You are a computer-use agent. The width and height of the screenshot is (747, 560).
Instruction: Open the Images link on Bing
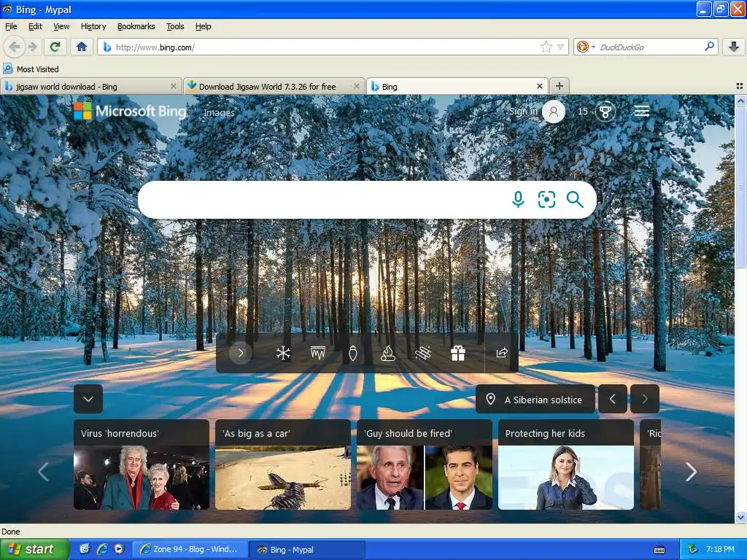click(x=219, y=113)
